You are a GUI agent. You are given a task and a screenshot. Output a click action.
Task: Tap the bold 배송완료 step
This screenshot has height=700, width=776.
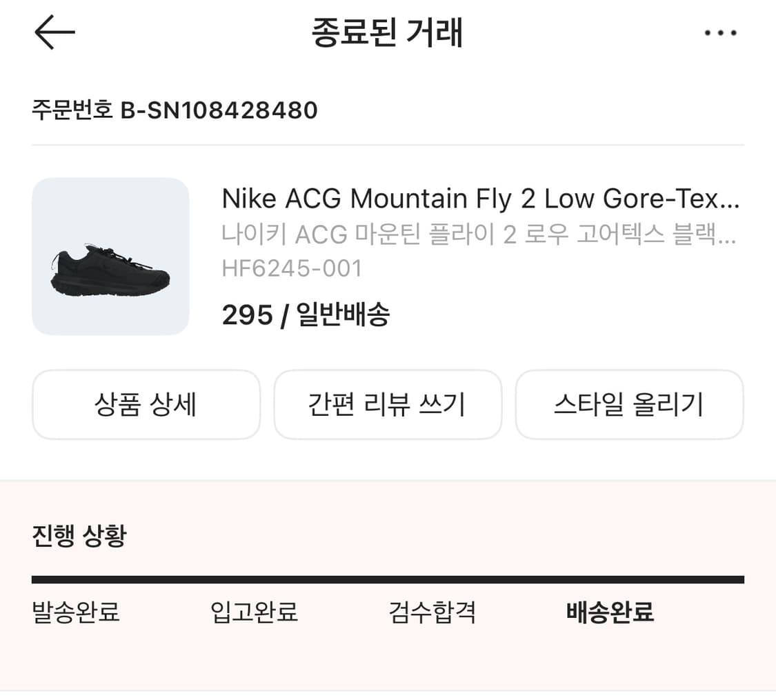tap(610, 612)
